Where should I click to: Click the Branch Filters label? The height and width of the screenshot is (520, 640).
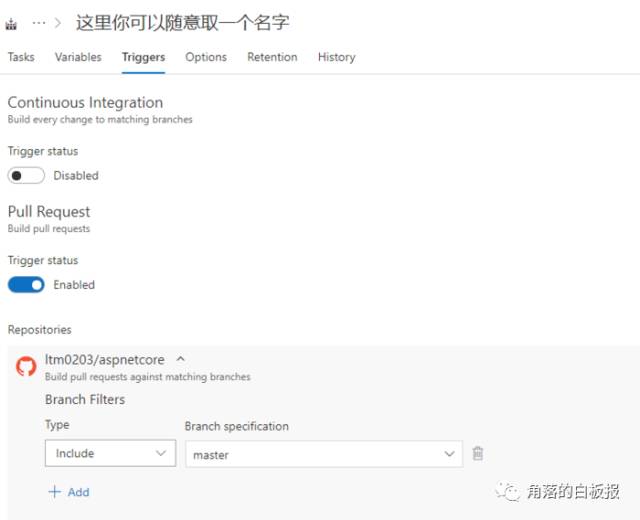click(x=85, y=399)
